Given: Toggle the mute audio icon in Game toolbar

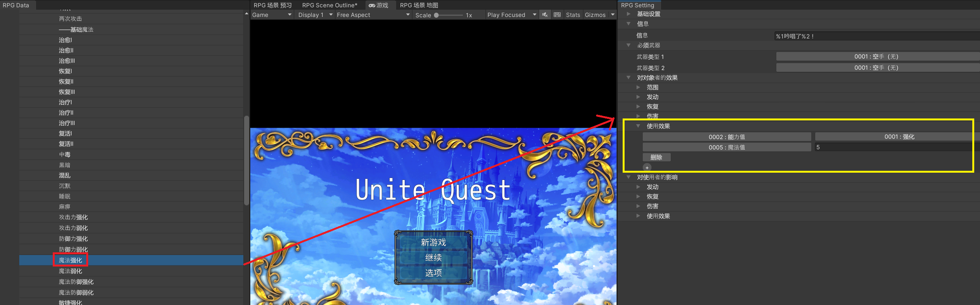Looking at the screenshot, I should click(x=545, y=15).
